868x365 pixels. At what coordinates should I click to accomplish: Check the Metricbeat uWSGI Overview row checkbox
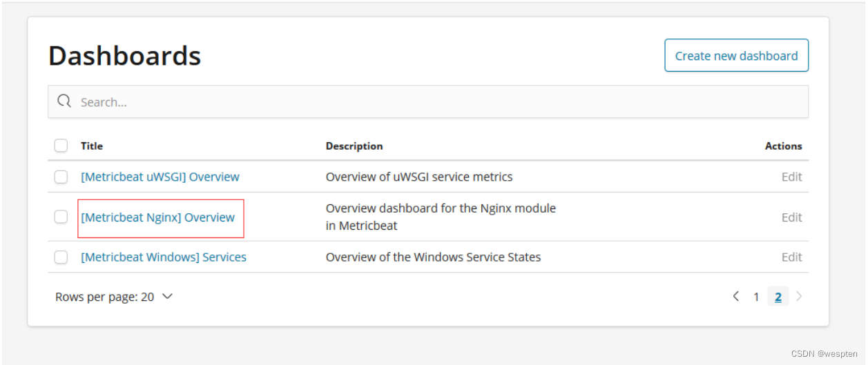[x=61, y=177]
